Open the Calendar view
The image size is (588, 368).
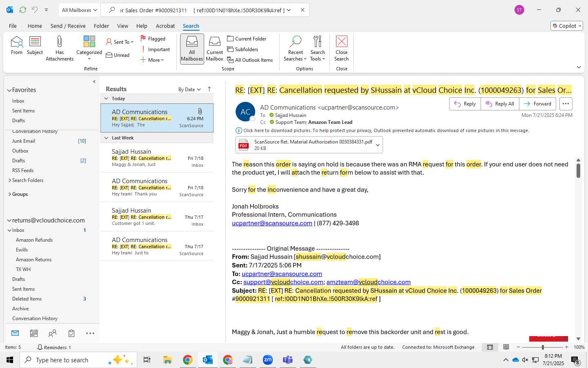coord(34,333)
